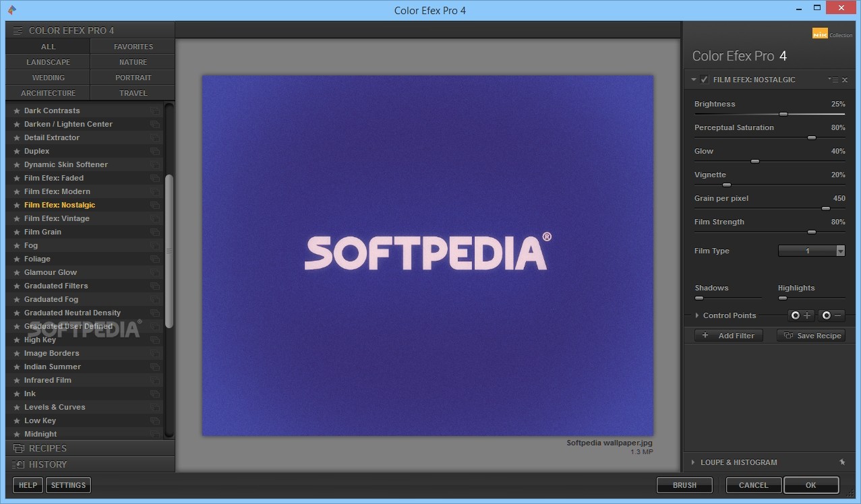861x504 pixels.
Task: Favorite the Indian Summer filter
Action: pyautogui.click(x=17, y=367)
